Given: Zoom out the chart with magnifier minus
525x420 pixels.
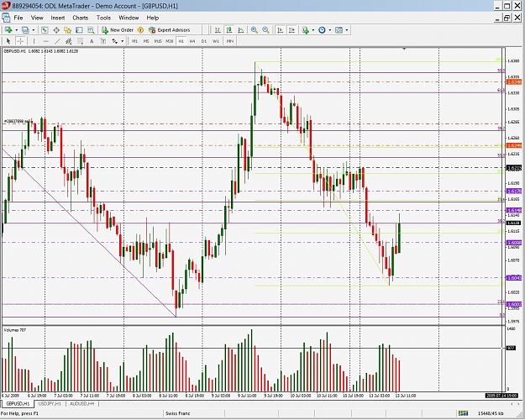Looking at the screenshot, I should (x=265, y=30).
